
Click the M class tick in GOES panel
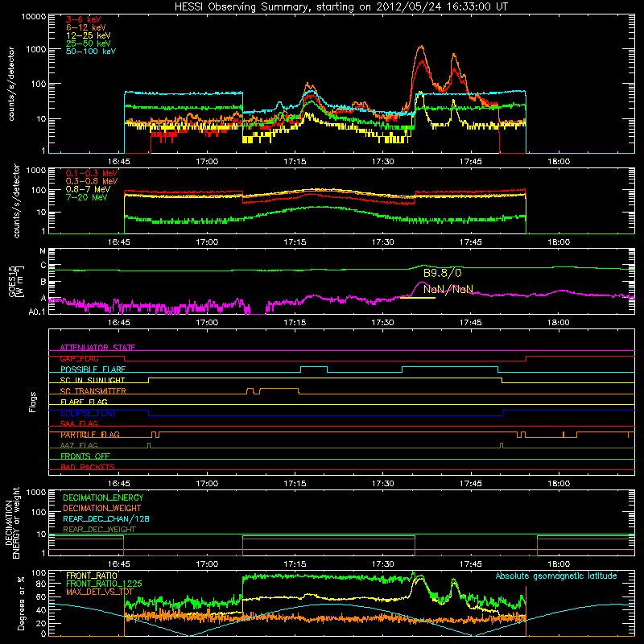(x=43, y=251)
